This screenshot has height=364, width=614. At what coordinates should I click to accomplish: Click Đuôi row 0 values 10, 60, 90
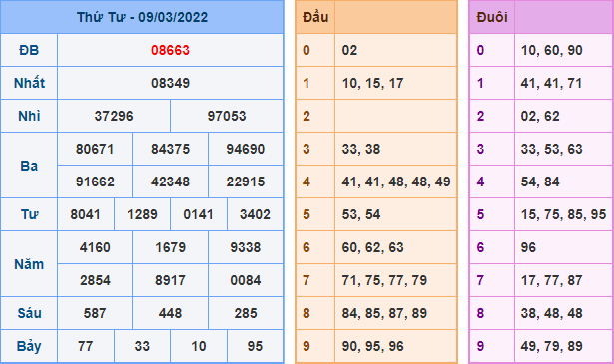click(551, 50)
